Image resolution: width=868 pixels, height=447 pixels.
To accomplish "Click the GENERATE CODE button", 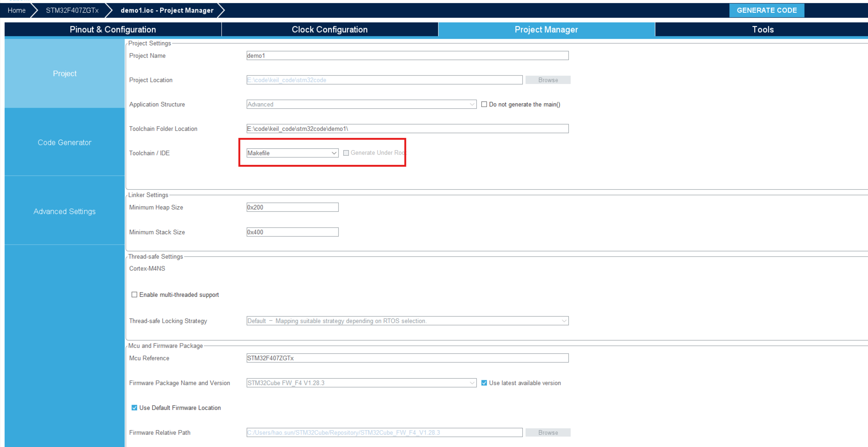I will click(x=766, y=10).
